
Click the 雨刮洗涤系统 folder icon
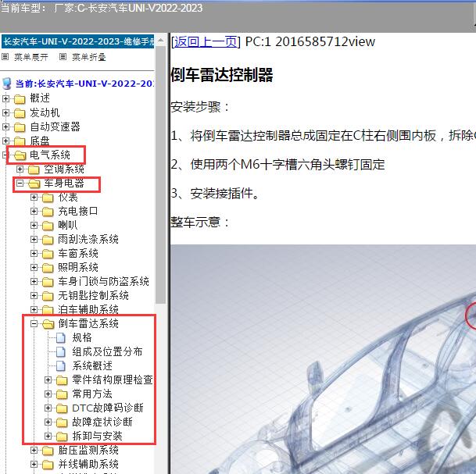coord(48,240)
